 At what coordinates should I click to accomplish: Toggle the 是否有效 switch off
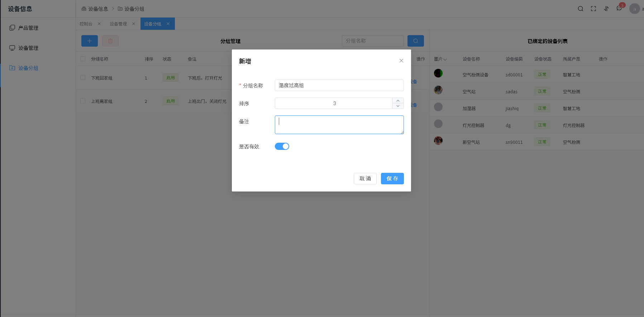[x=282, y=146]
